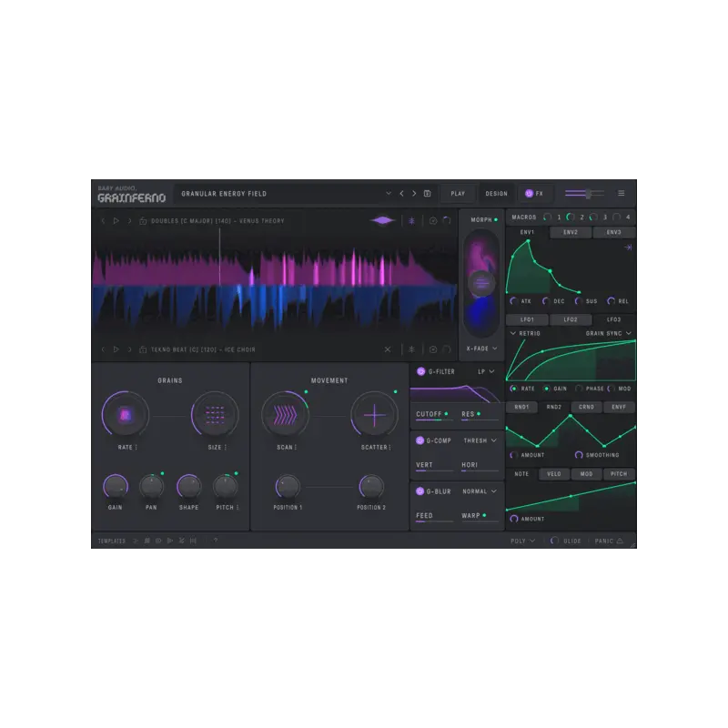Switch to the RND1 tab

click(521, 407)
